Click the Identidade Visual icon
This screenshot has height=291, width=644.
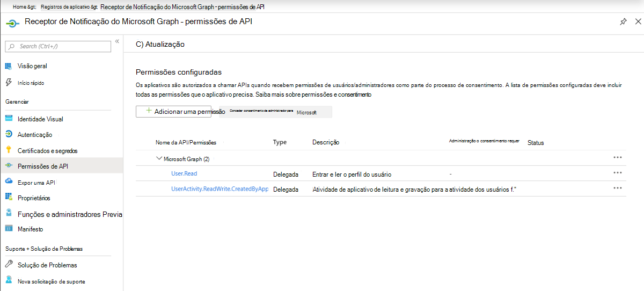click(x=9, y=119)
